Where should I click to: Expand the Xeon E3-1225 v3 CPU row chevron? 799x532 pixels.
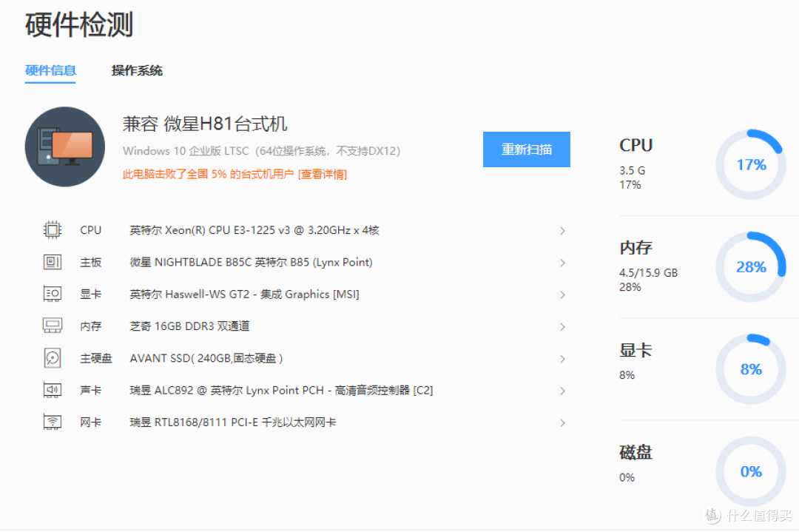pyautogui.click(x=562, y=231)
